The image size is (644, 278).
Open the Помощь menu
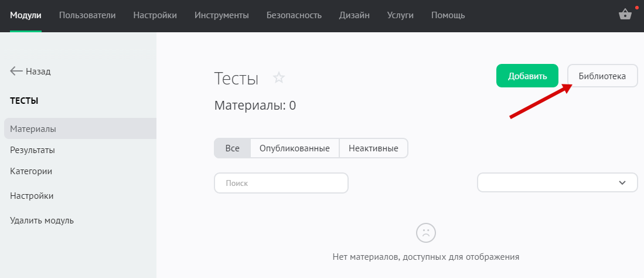(x=448, y=15)
